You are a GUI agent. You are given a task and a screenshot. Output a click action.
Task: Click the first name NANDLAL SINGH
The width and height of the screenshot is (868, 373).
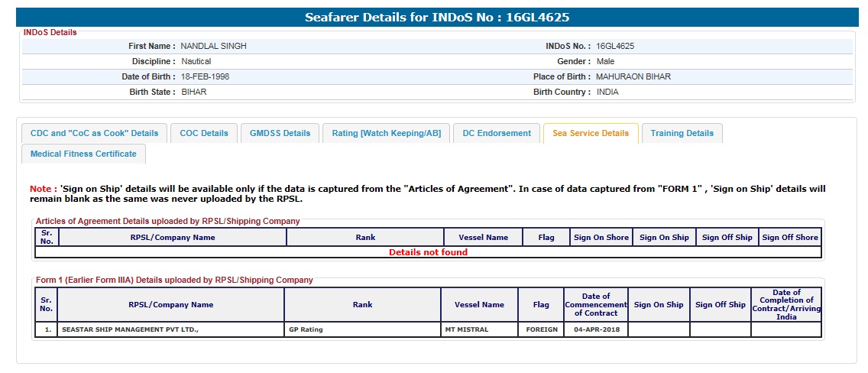point(213,46)
